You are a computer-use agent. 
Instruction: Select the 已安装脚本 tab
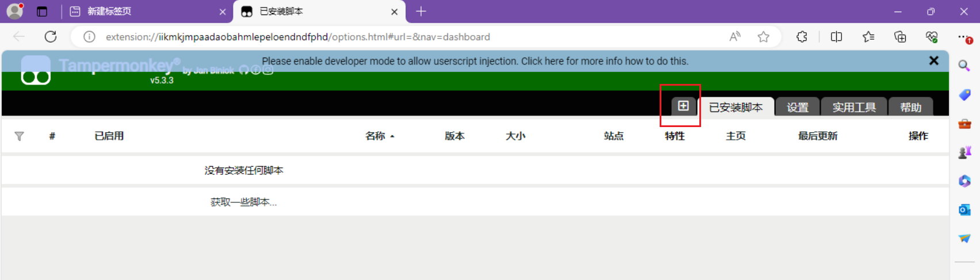point(736,108)
